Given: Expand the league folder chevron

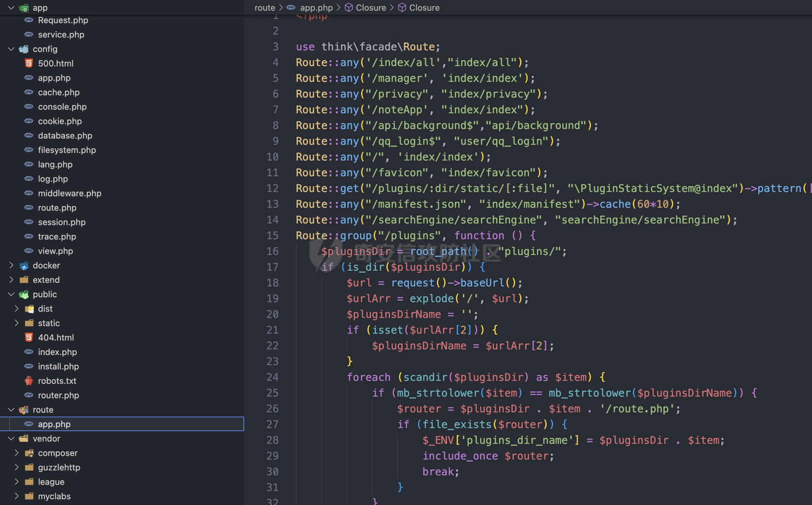Looking at the screenshot, I should (17, 482).
